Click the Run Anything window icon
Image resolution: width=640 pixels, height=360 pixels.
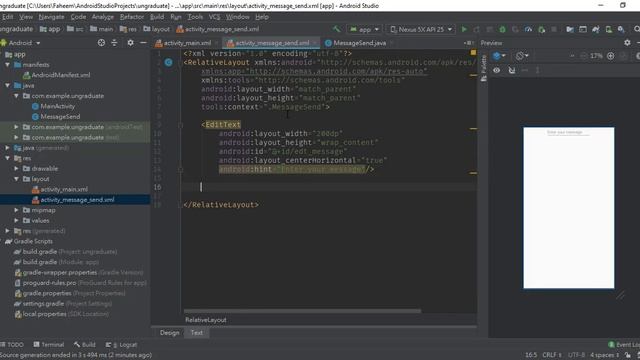(583, 29)
